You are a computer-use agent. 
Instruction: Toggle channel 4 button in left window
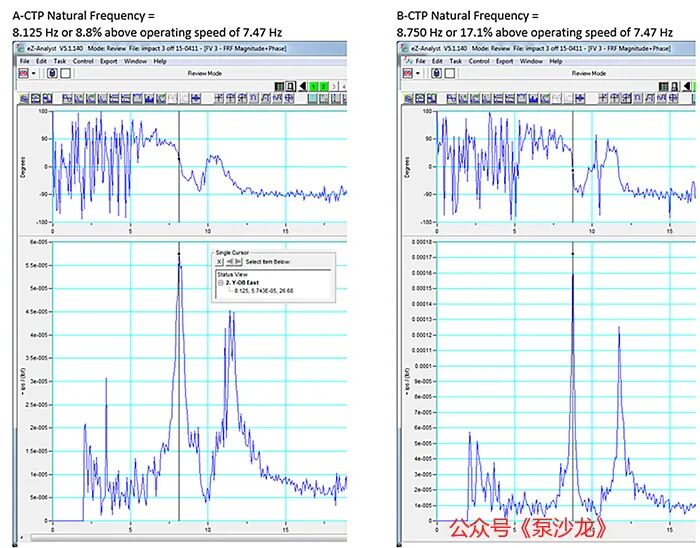[x=343, y=86]
